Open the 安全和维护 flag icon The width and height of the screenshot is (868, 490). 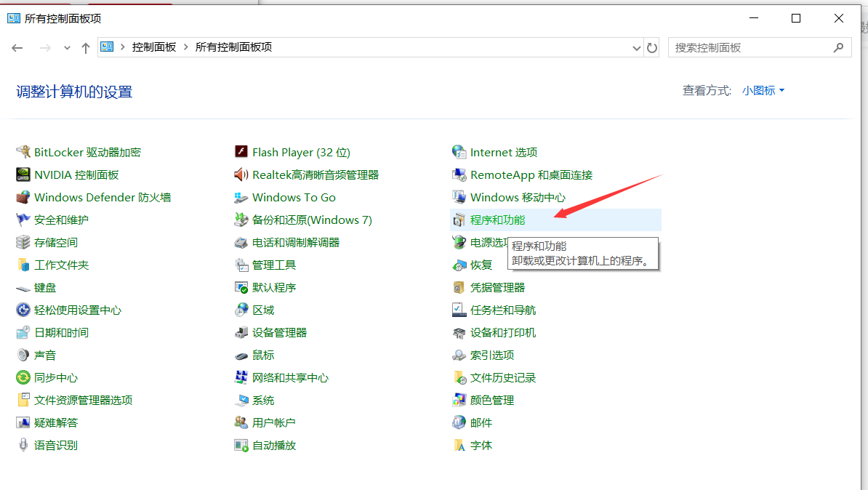(x=23, y=220)
